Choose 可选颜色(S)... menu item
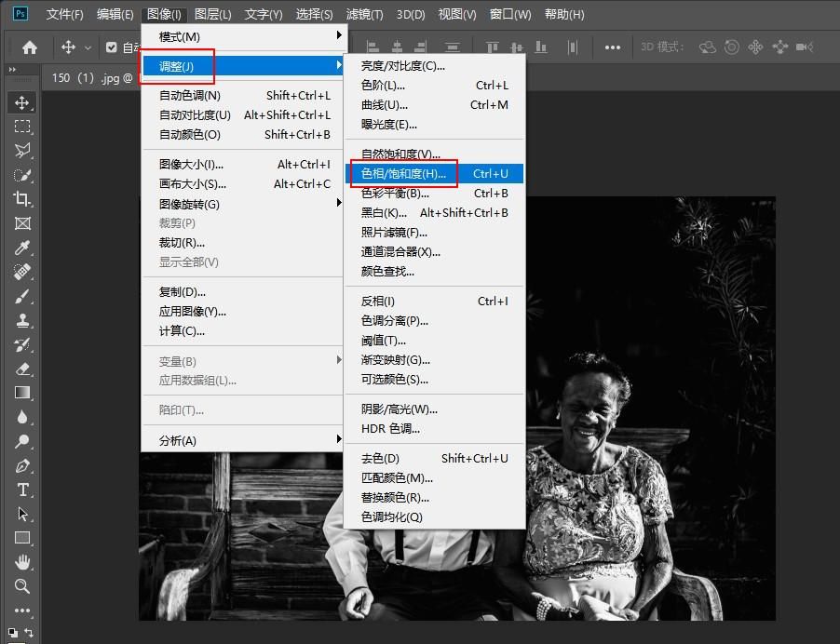The height and width of the screenshot is (644, 840). click(434, 380)
